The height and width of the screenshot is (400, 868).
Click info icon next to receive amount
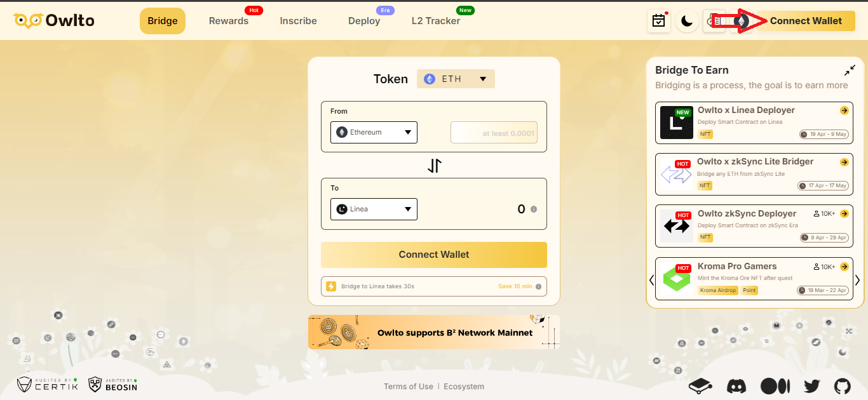click(534, 210)
